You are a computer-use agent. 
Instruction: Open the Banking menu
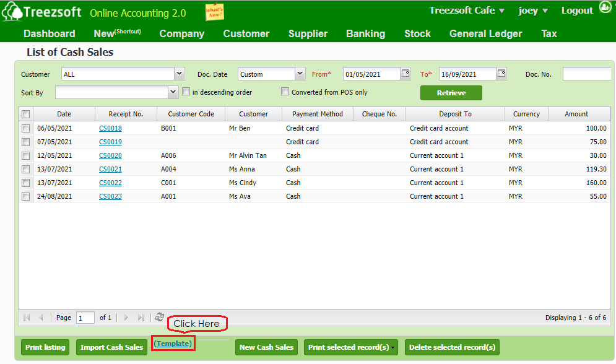tap(365, 34)
